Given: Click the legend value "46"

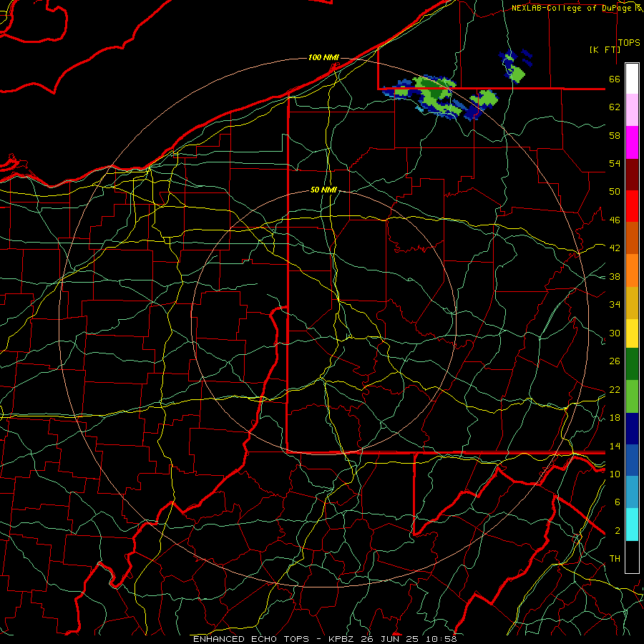Looking at the screenshot, I should (615, 220).
